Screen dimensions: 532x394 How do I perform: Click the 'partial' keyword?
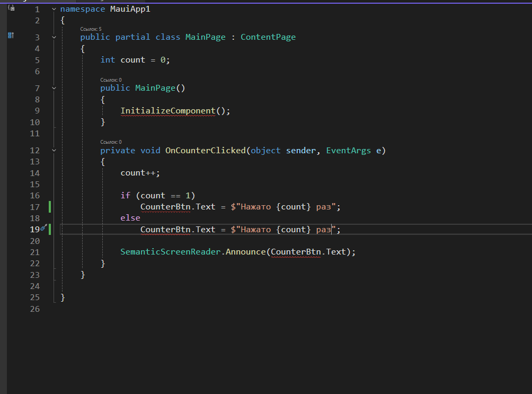(132, 37)
